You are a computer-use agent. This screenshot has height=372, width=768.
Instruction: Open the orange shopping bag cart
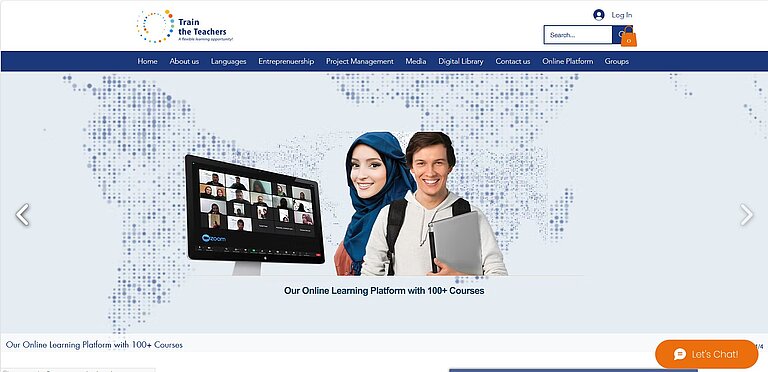[x=629, y=37]
